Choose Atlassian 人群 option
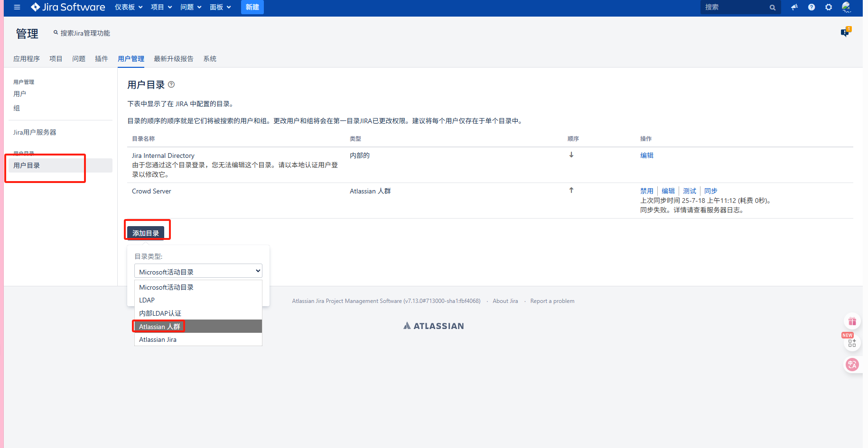Screen dimensions: 868x448 click(198, 326)
